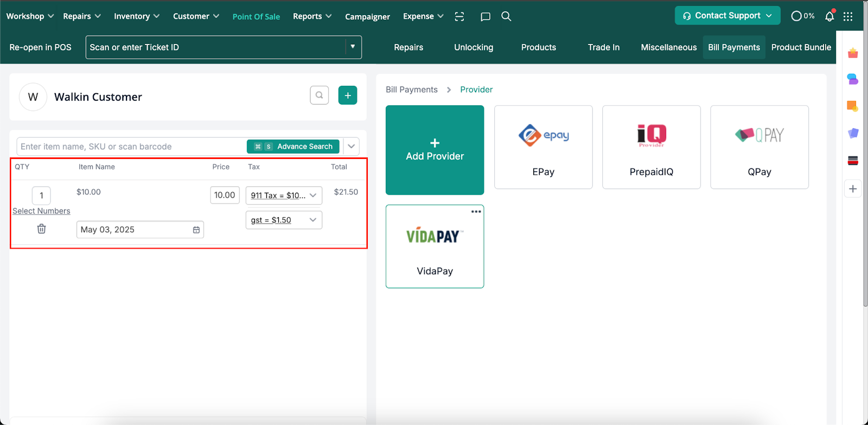Screen dimensions: 868x425
Task: Open the apps grid menu icon
Action: click(848, 16)
